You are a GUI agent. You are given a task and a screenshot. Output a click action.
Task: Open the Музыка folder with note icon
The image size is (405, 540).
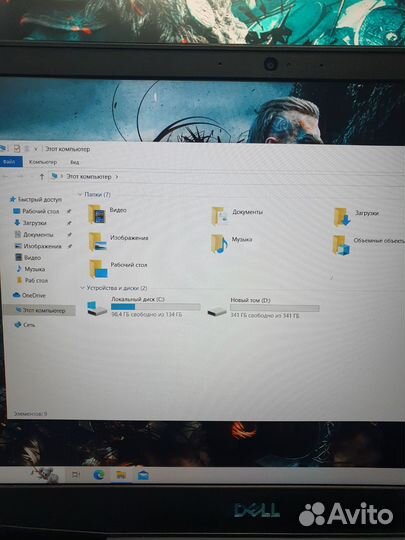pos(219,243)
